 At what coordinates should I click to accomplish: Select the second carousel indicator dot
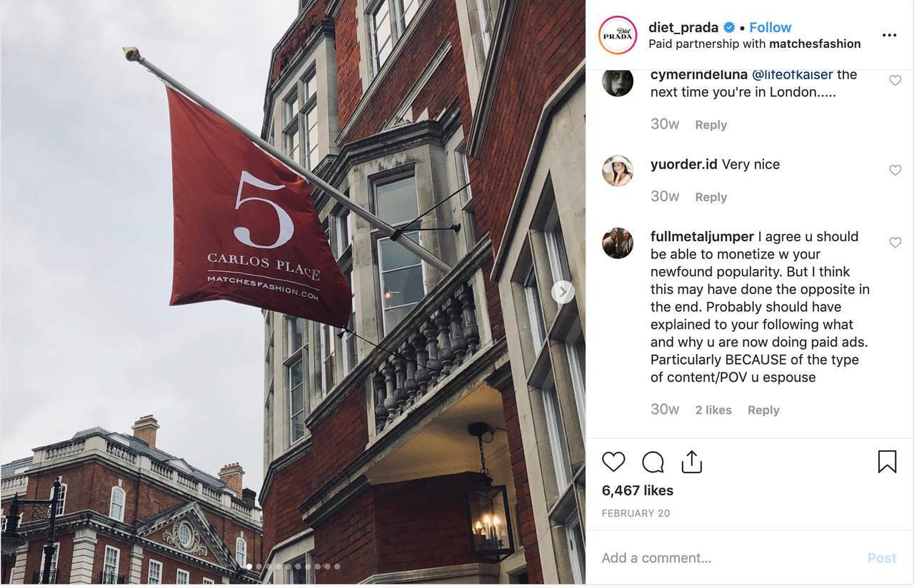(x=259, y=567)
